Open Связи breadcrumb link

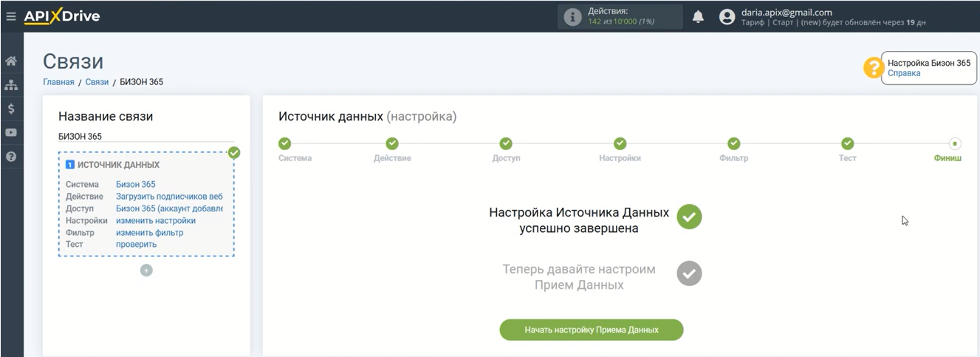(97, 82)
